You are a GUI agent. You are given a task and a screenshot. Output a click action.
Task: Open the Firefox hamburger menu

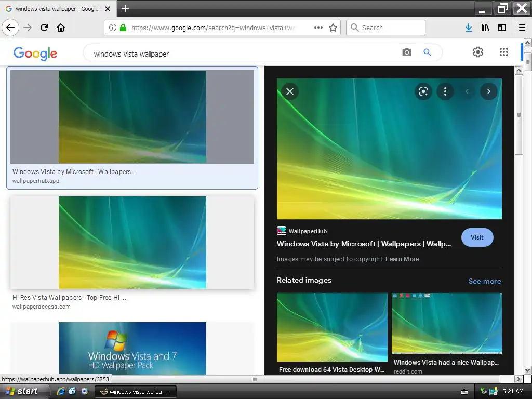tap(522, 28)
